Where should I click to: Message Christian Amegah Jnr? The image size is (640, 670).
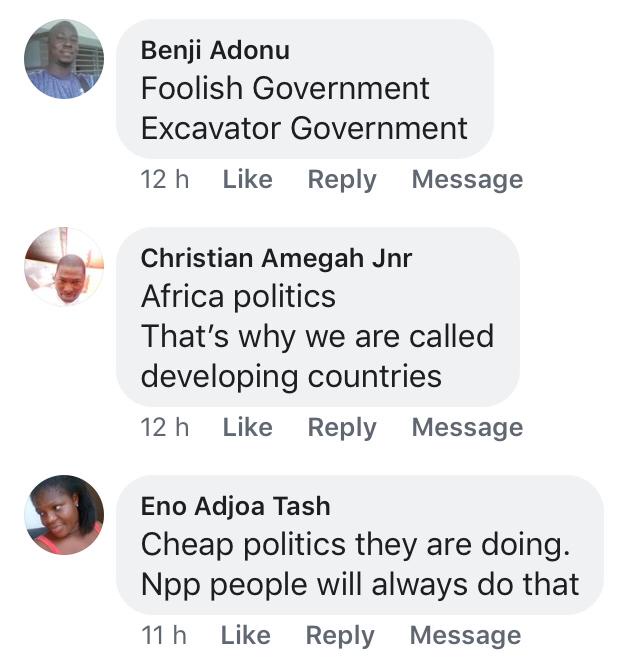tap(467, 428)
